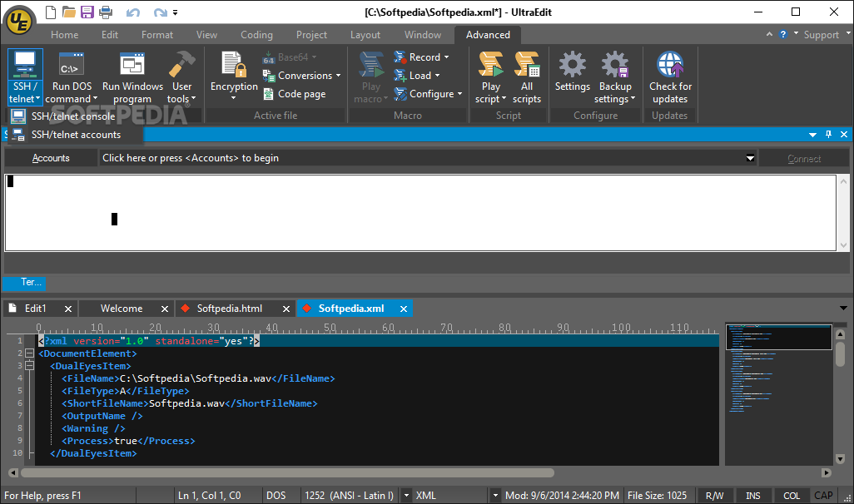Select SSH/telnet accounts menu entry
Image resolution: width=854 pixels, height=504 pixels.
coord(76,135)
